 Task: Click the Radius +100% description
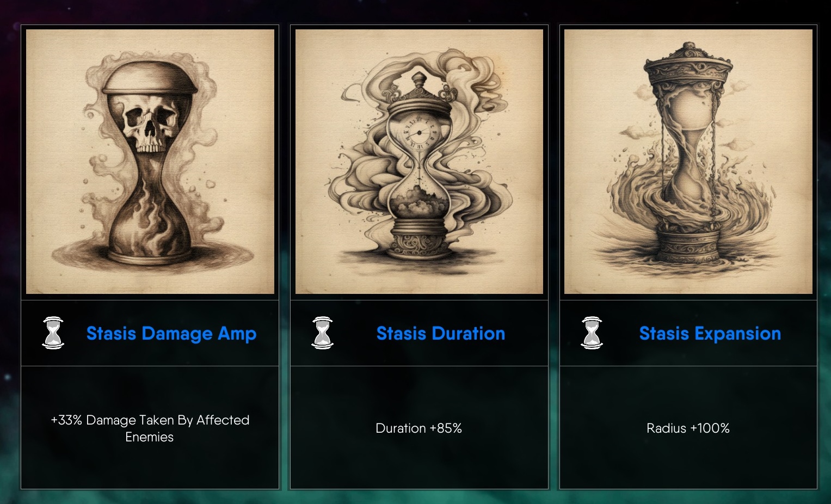point(688,428)
